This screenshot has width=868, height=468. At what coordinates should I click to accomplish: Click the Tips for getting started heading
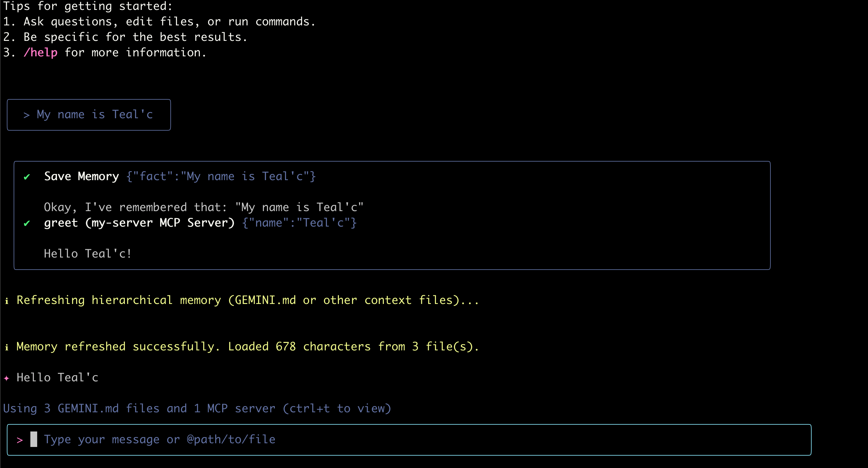[x=88, y=6]
